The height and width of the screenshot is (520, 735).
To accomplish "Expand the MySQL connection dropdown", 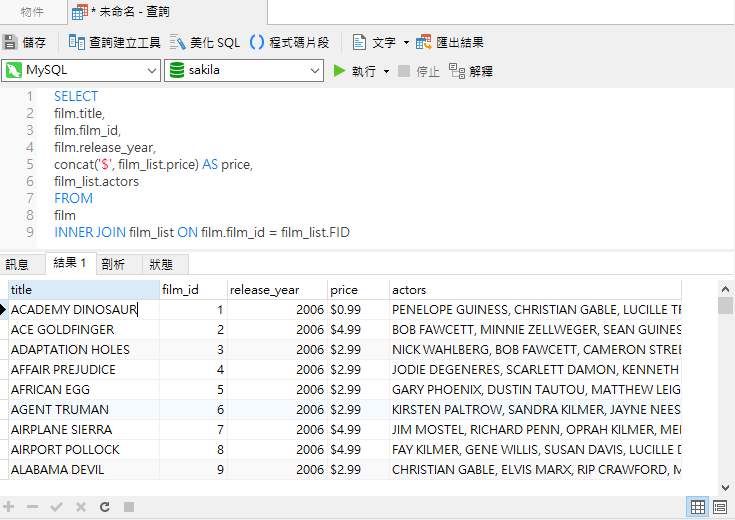I will (x=151, y=71).
